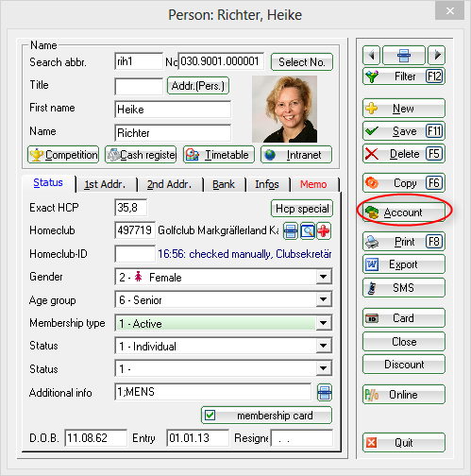Open Additional info list icon
Viewport: 471px width, 476px height.
pos(325,393)
